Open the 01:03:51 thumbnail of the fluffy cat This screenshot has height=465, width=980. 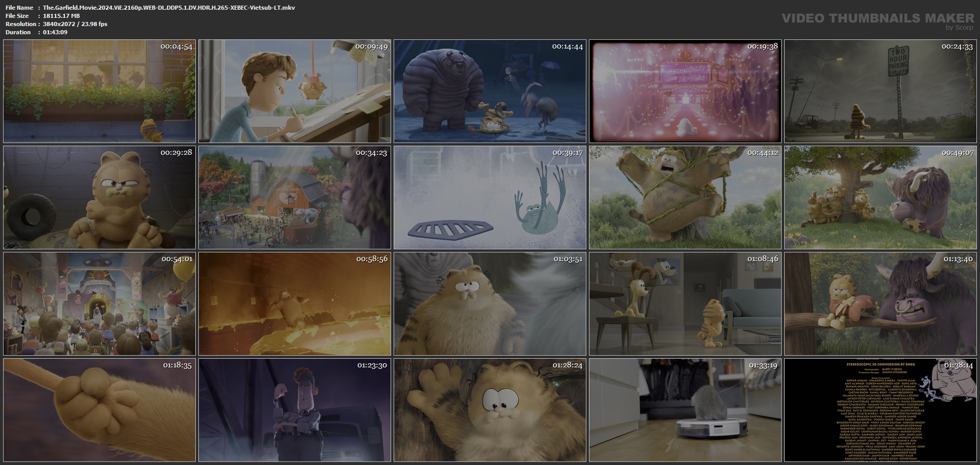pyautogui.click(x=490, y=304)
